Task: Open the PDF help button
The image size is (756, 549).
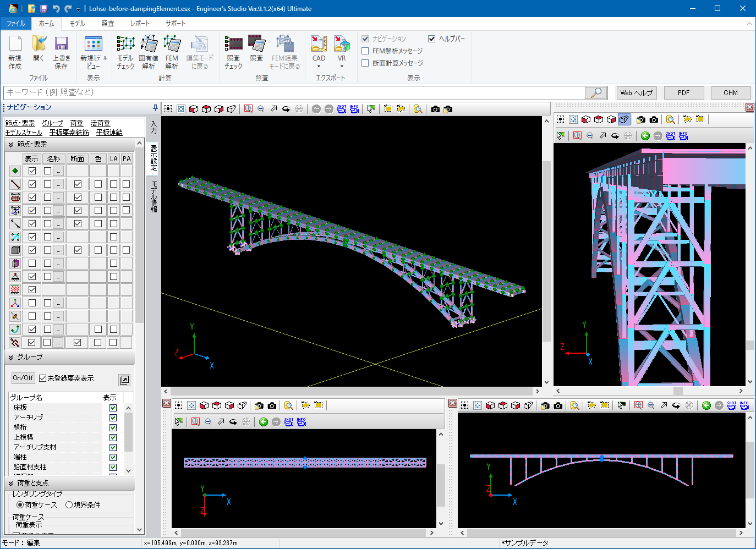Action: [x=683, y=93]
